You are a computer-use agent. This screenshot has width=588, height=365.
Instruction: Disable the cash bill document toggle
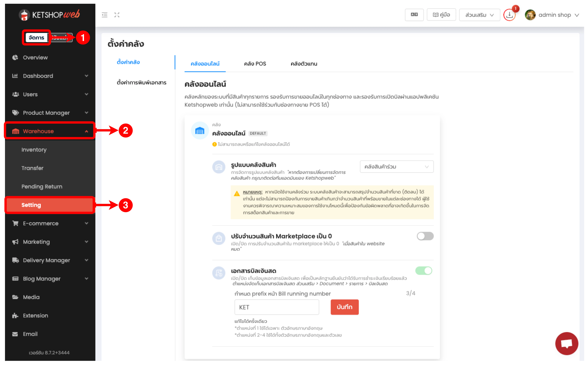point(424,271)
